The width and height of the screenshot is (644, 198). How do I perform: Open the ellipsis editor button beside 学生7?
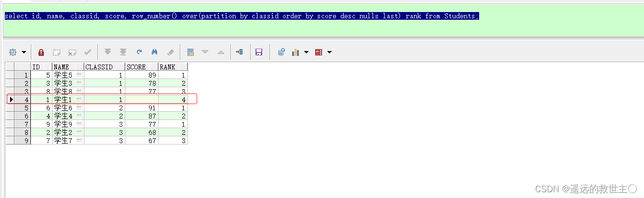pos(80,140)
